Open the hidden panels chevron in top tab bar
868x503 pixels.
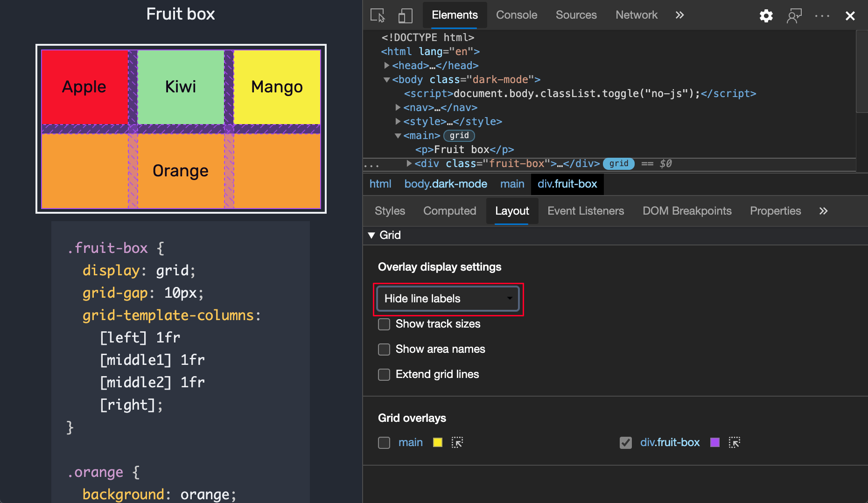coord(679,14)
